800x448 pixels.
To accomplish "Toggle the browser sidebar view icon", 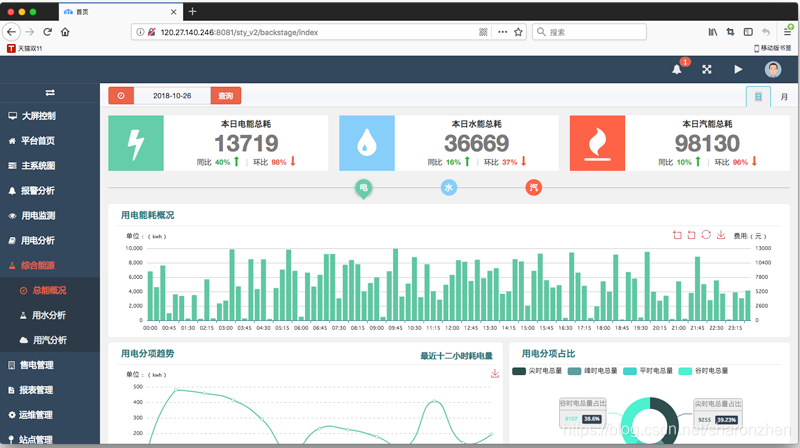I will [748, 32].
